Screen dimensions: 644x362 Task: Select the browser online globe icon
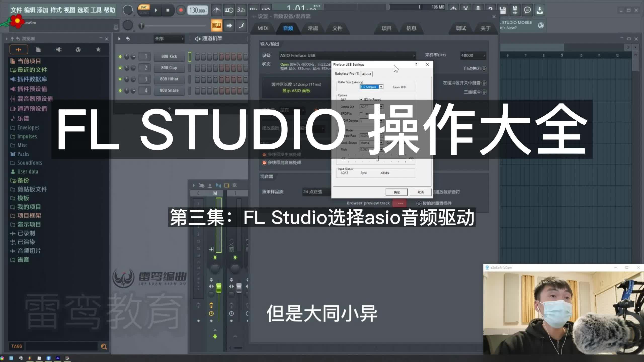(78, 50)
